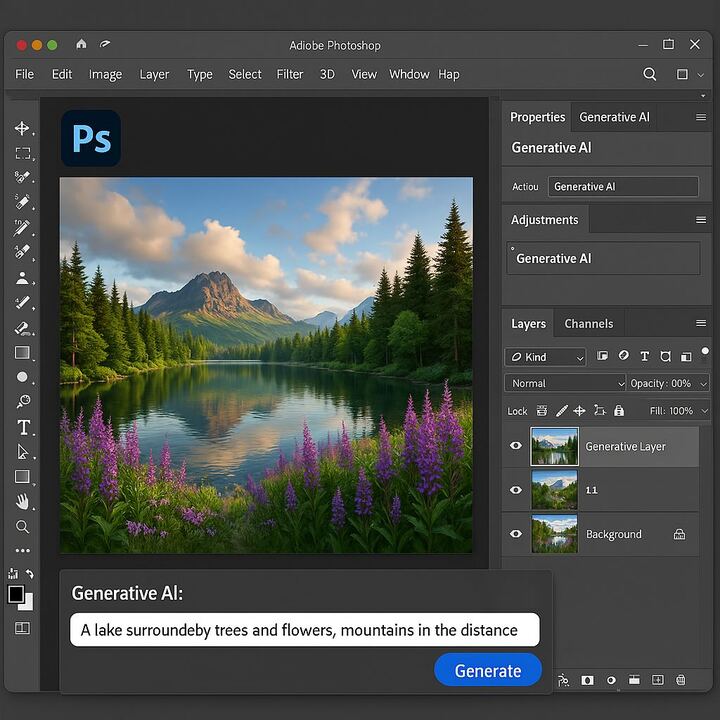Hide the Generative Layer with eye icon
Screen dimensions: 720x720
516,446
